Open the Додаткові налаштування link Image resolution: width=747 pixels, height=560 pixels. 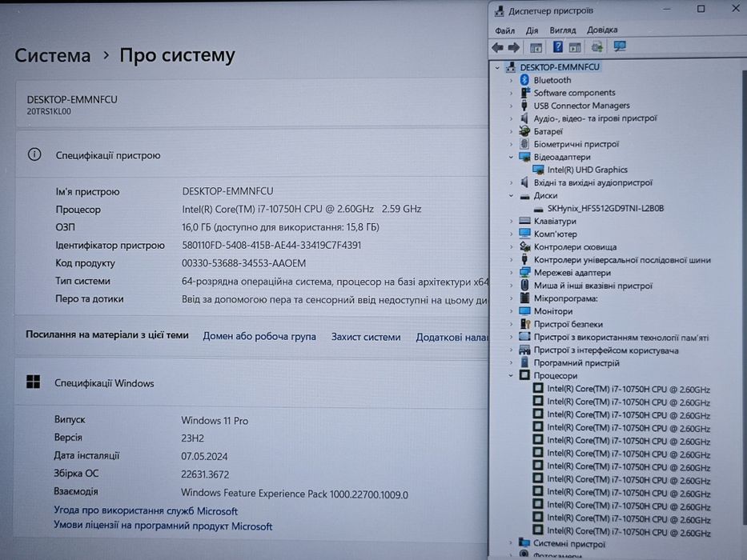[452, 337]
